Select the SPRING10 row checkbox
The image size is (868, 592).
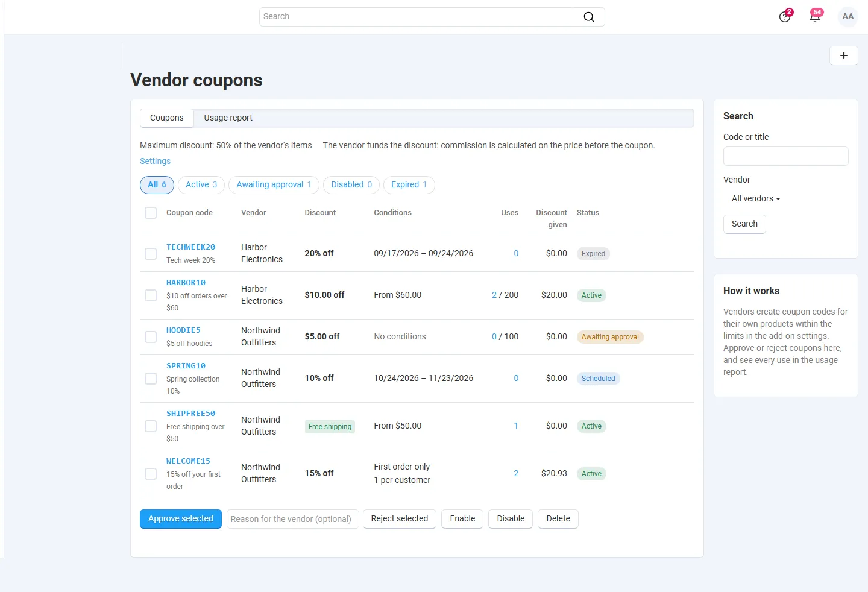(x=151, y=379)
